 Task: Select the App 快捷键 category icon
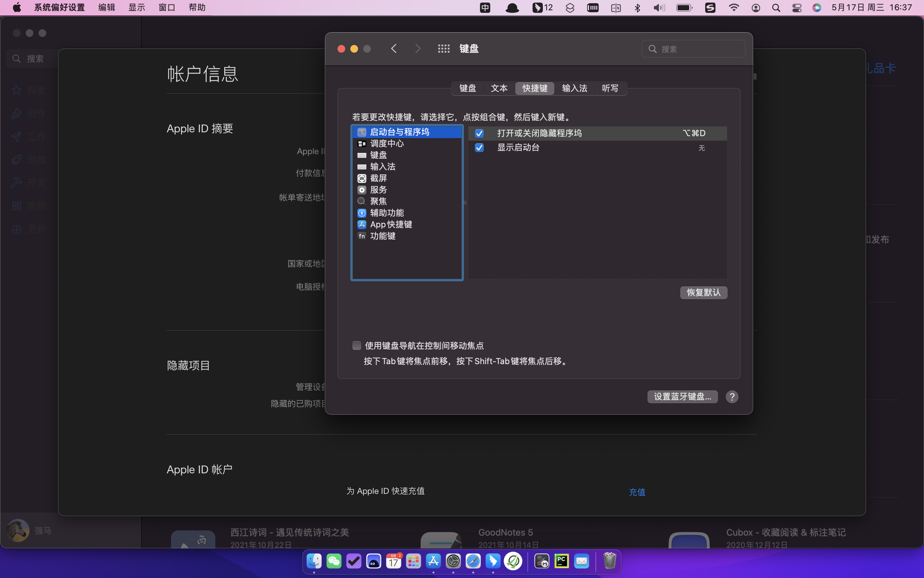362,224
